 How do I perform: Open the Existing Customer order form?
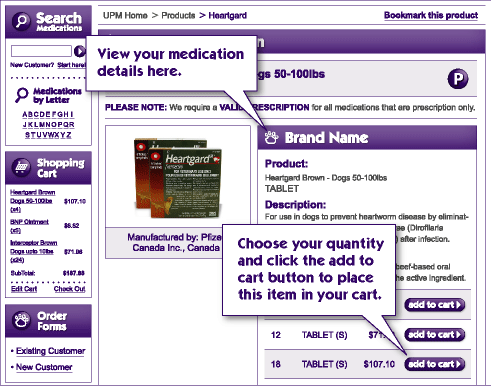51,351
